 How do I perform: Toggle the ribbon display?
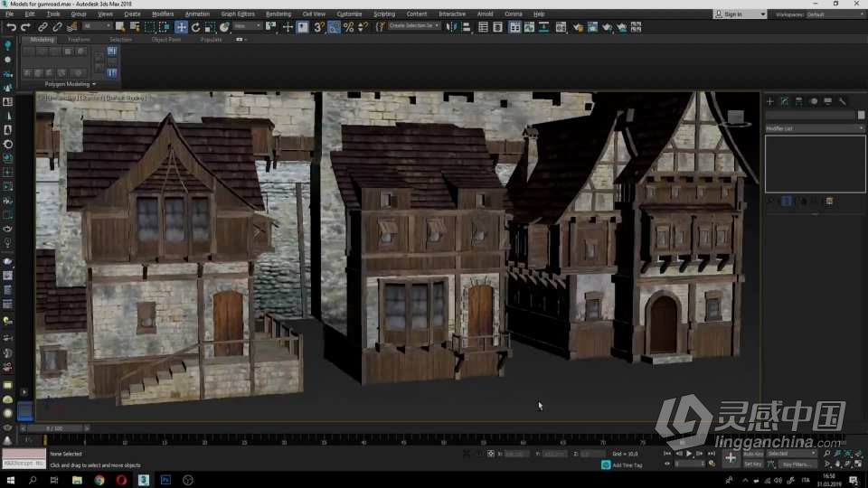coord(514,26)
